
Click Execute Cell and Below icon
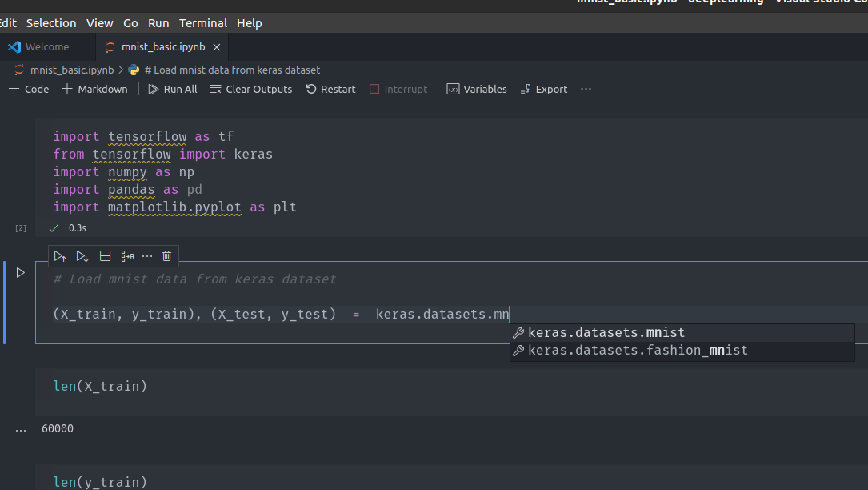click(82, 256)
